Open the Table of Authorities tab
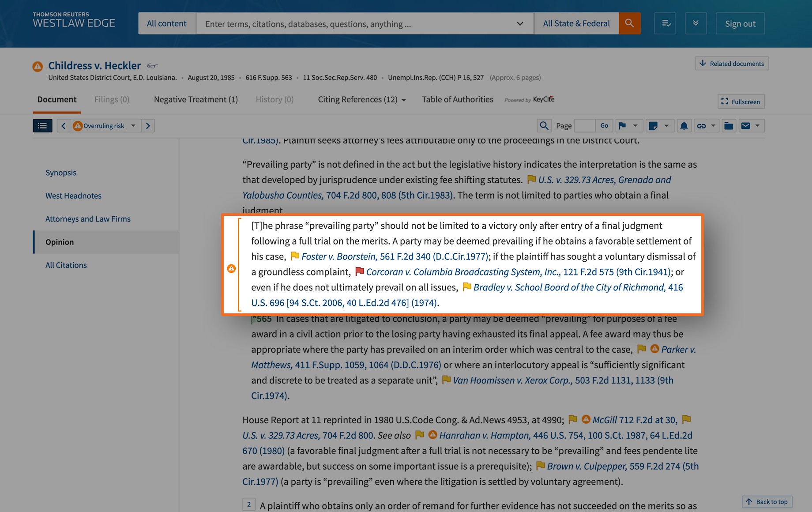The image size is (812, 512). click(458, 99)
